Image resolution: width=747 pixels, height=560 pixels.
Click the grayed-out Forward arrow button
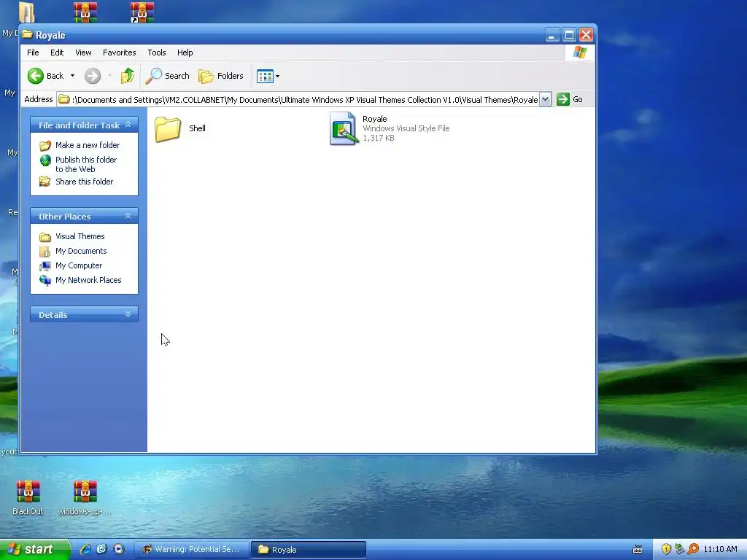(x=93, y=76)
